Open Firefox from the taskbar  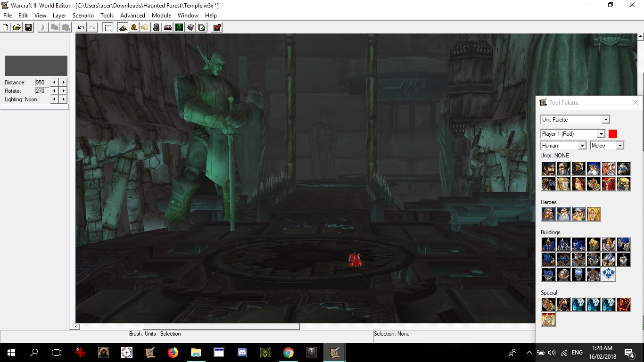click(173, 352)
